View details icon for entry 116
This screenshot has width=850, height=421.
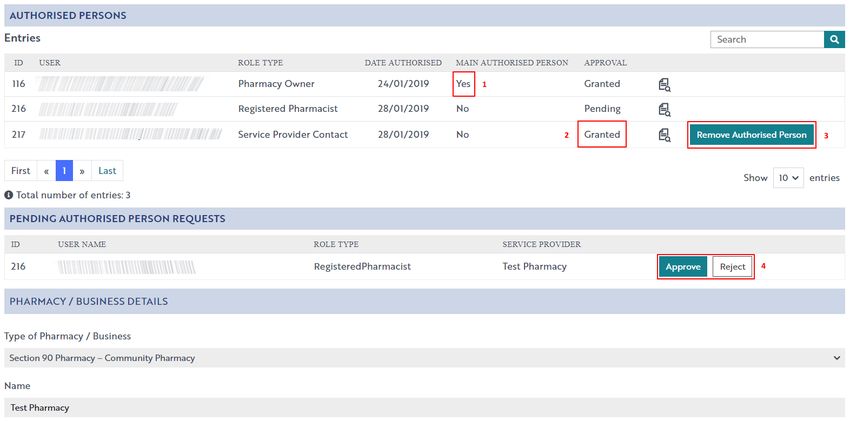(x=665, y=85)
